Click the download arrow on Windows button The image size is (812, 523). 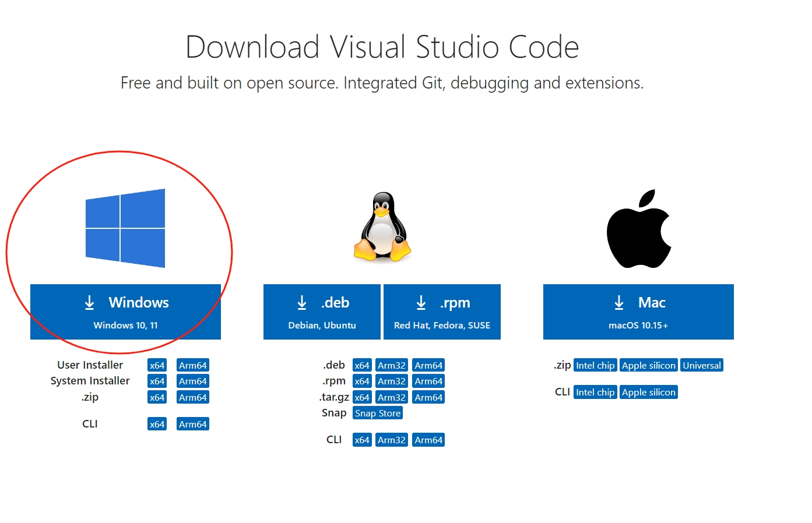click(x=89, y=303)
